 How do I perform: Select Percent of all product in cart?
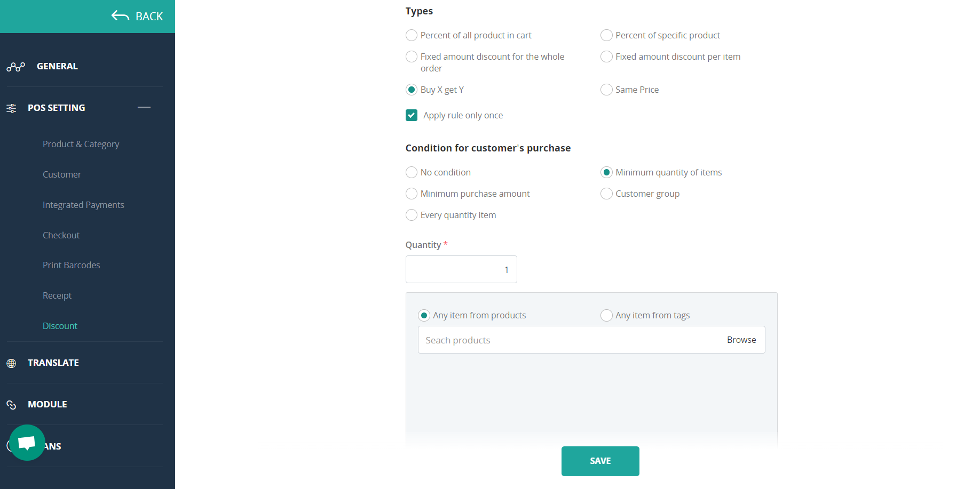[x=412, y=35]
